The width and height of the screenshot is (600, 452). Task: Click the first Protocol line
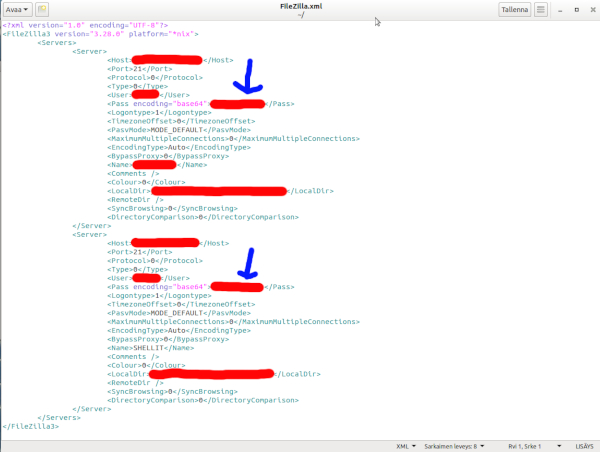point(155,78)
